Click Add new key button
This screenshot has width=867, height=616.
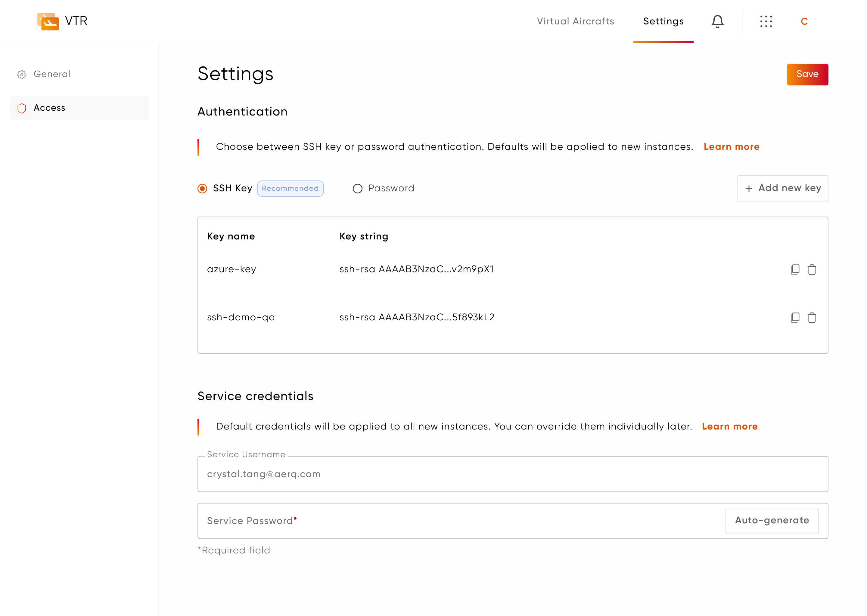(x=782, y=189)
